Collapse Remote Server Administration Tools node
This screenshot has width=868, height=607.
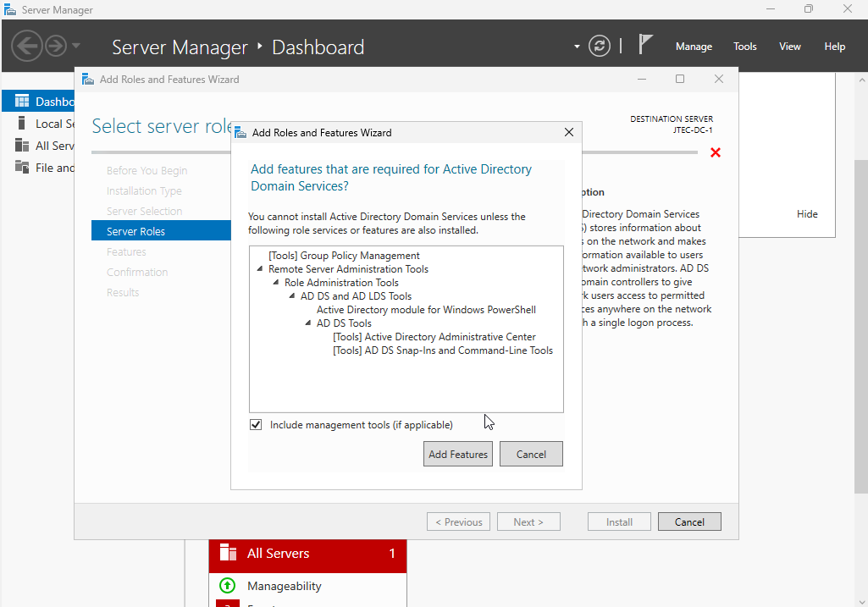click(260, 269)
